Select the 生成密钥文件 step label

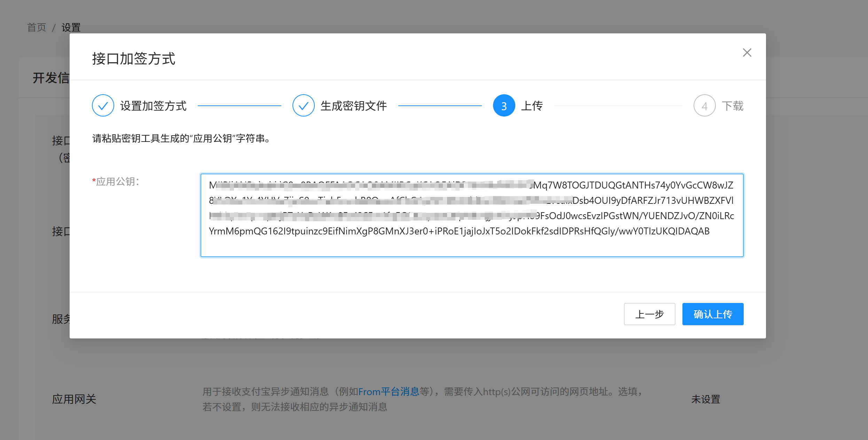point(354,106)
